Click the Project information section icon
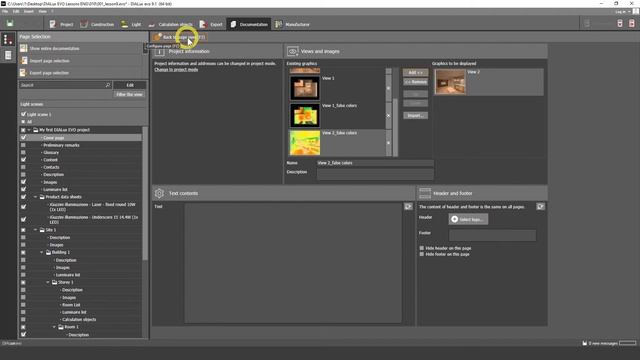 160,51
